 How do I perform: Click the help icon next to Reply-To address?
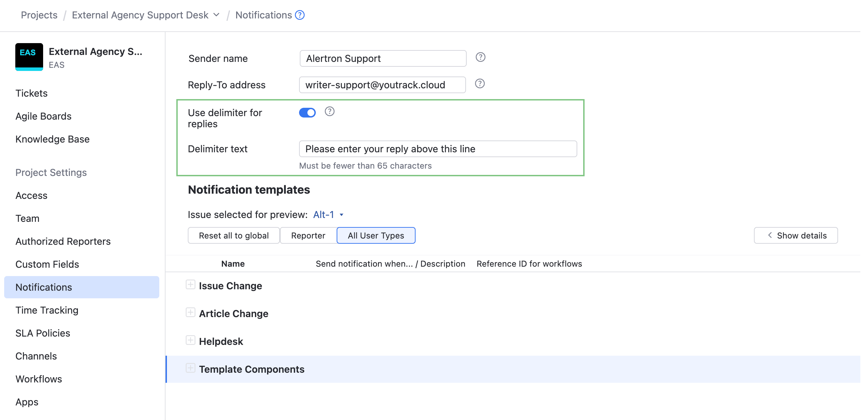[480, 84]
